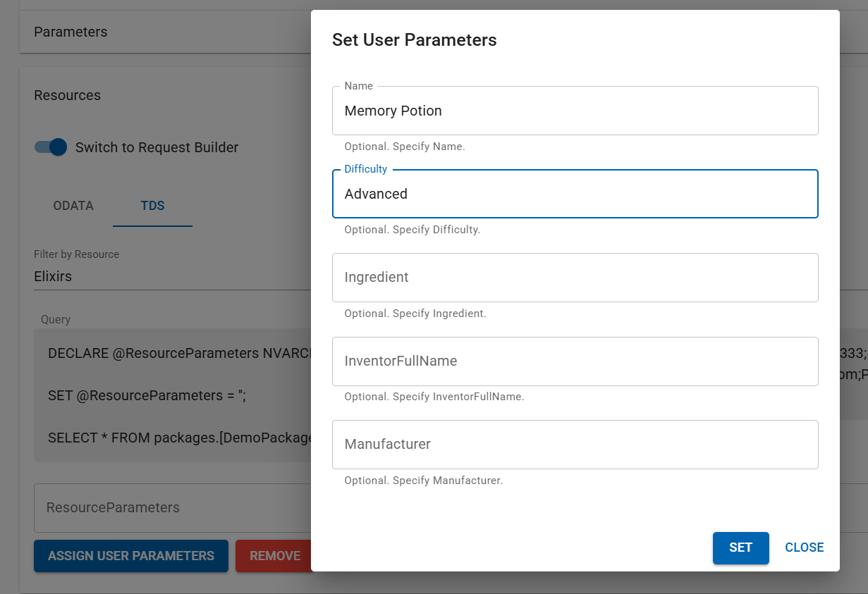Switch to the ODATA tab
This screenshot has height=594, width=868.
(x=73, y=206)
